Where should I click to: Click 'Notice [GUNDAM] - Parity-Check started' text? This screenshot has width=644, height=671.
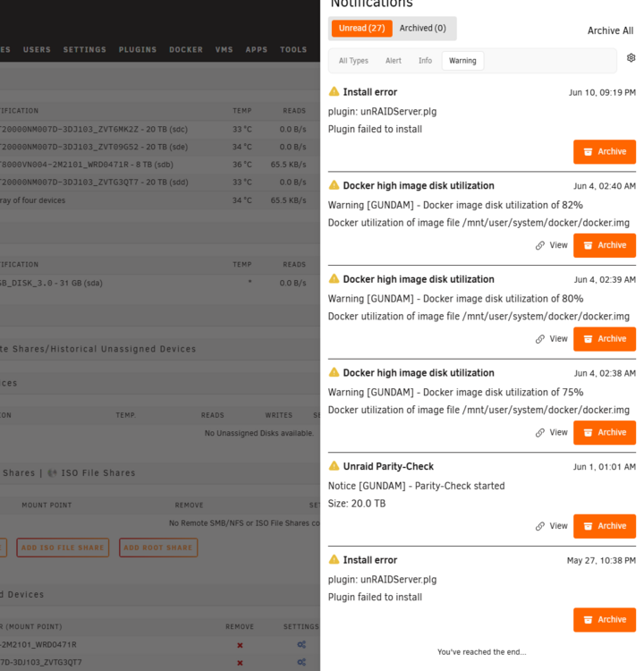(416, 486)
